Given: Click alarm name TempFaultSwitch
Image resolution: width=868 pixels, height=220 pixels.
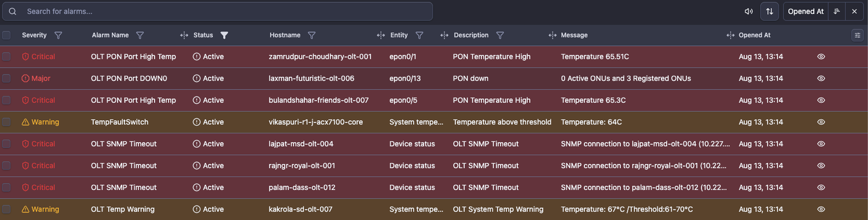Looking at the screenshot, I should pyautogui.click(x=120, y=122).
